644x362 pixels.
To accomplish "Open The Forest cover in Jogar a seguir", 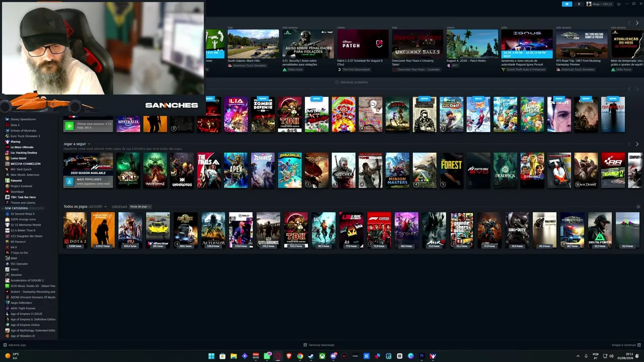I will tap(451, 170).
